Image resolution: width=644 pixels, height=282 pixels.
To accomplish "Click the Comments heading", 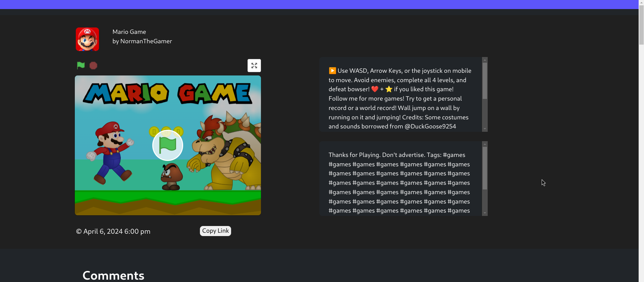I will 113,275.
